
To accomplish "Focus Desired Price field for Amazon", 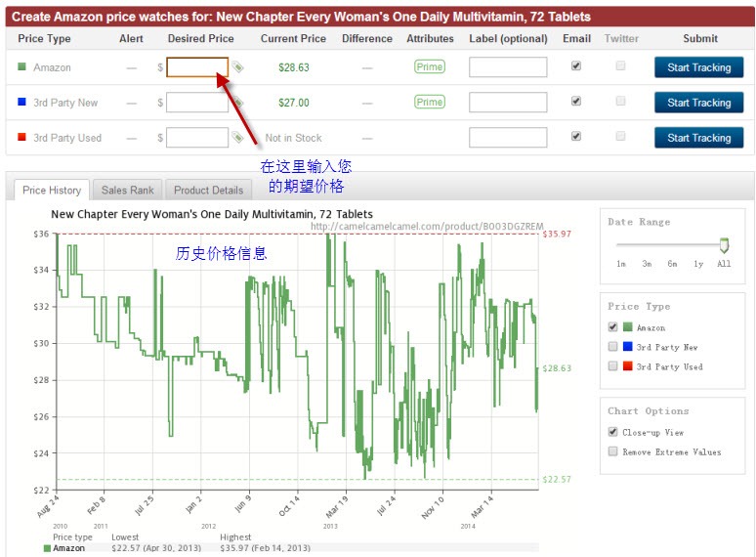I will click(x=197, y=67).
